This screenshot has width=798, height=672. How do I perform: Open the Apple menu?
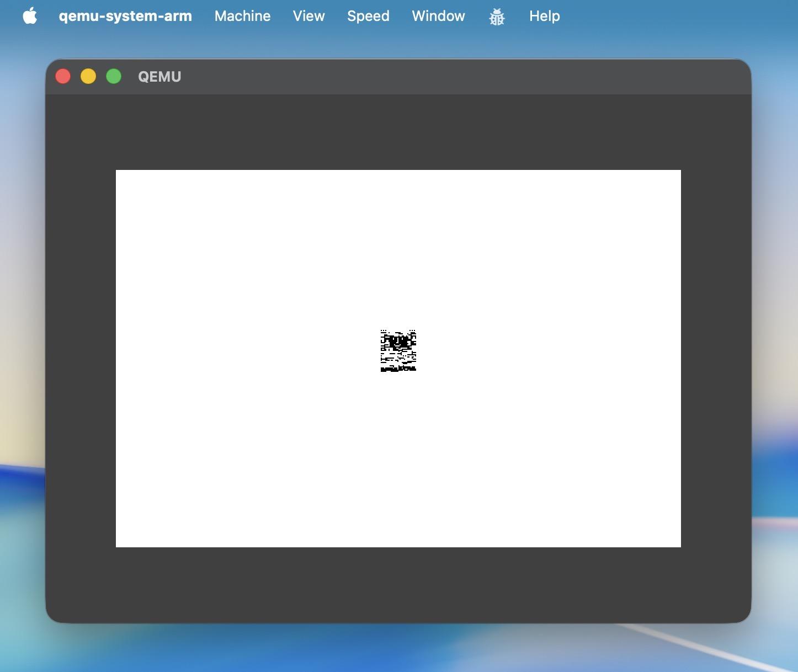(x=30, y=16)
